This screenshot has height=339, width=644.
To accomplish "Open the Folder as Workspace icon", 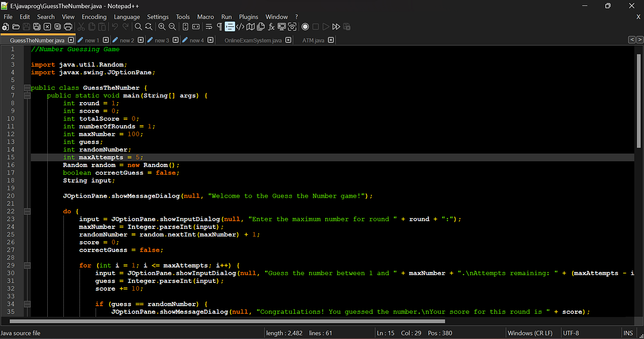I will [x=282, y=26].
